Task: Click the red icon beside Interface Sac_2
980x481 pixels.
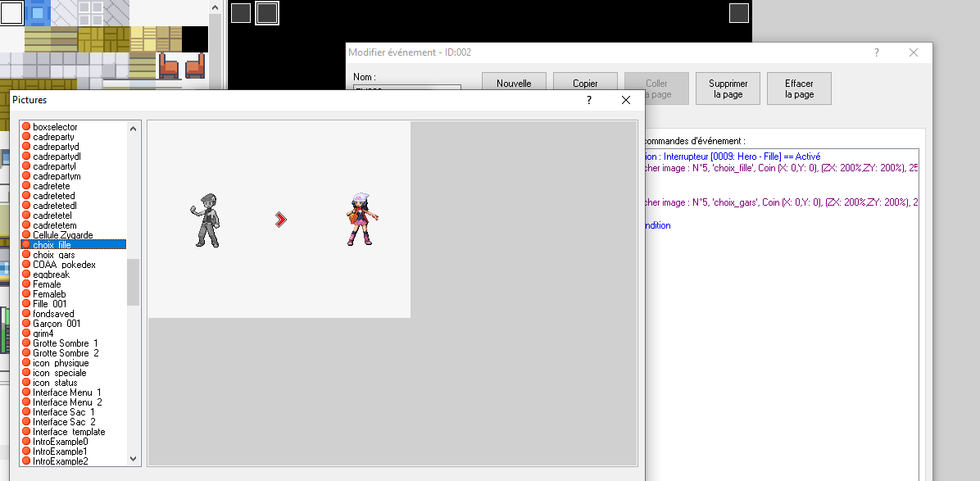Action: [26, 422]
